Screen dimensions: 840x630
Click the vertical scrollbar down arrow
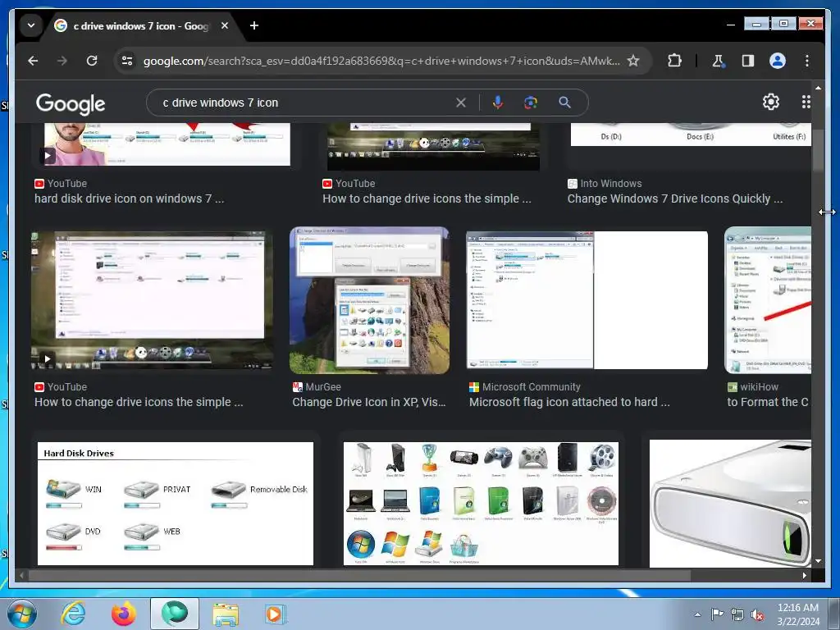point(818,561)
